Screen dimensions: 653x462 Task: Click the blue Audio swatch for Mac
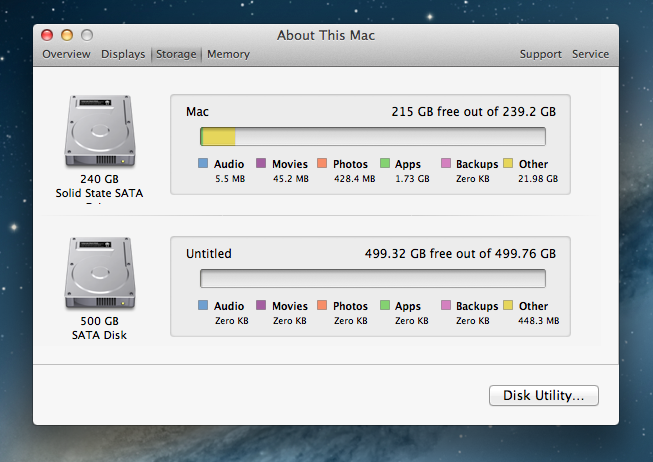pyautogui.click(x=203, y=163)
